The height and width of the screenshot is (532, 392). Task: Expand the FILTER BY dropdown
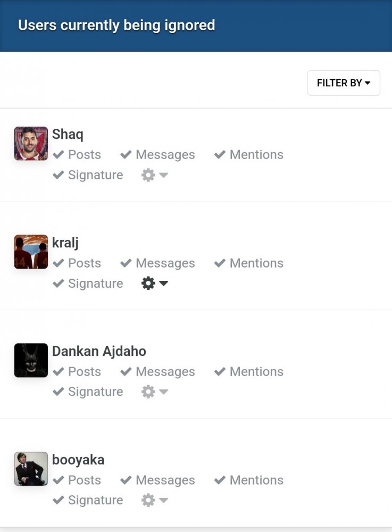(x=344, y=83)
